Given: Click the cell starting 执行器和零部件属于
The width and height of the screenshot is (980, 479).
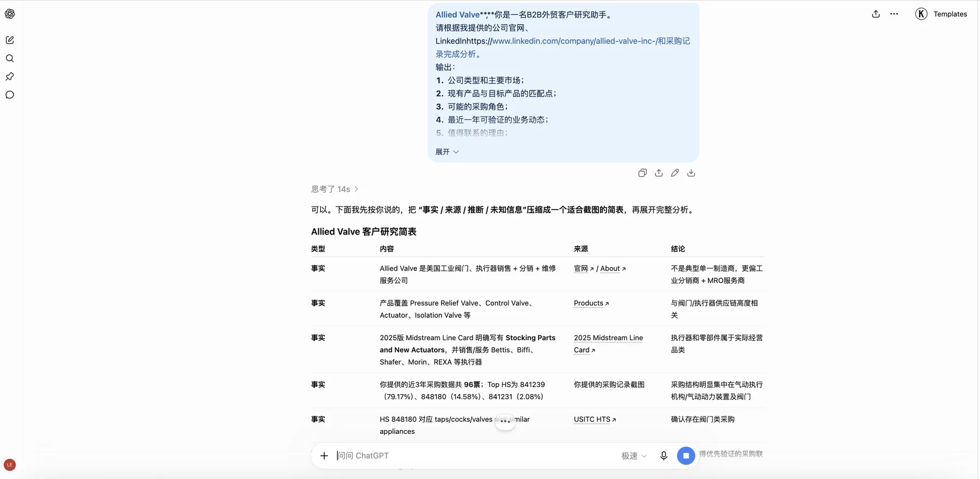Looking at the screenshot, I should click(716, 344).
